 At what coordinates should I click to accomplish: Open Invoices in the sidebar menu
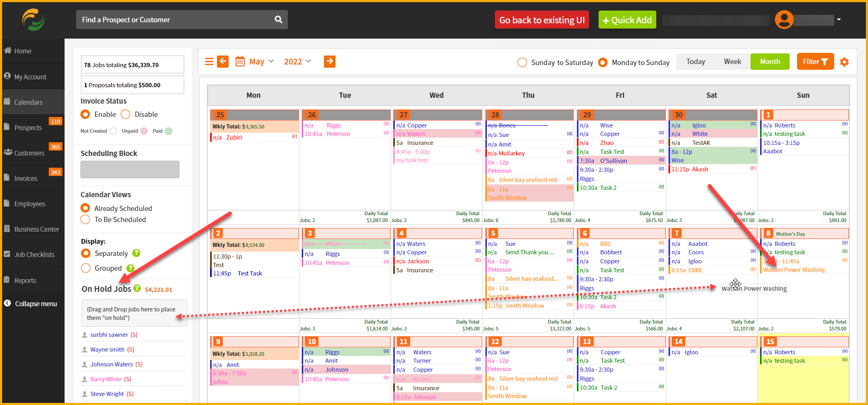coord(25,178)
